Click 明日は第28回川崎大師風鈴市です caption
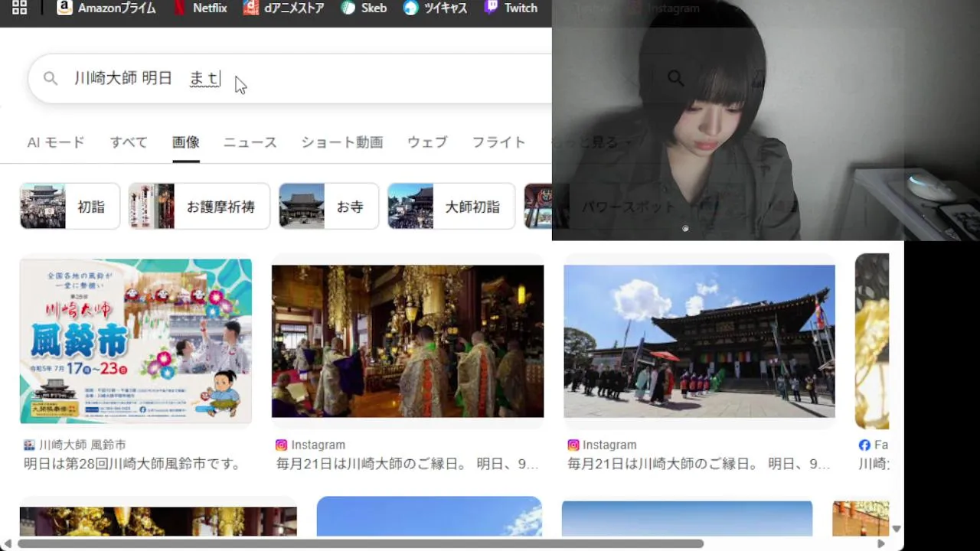Screen dimensions: 980x551 point(133,464)
